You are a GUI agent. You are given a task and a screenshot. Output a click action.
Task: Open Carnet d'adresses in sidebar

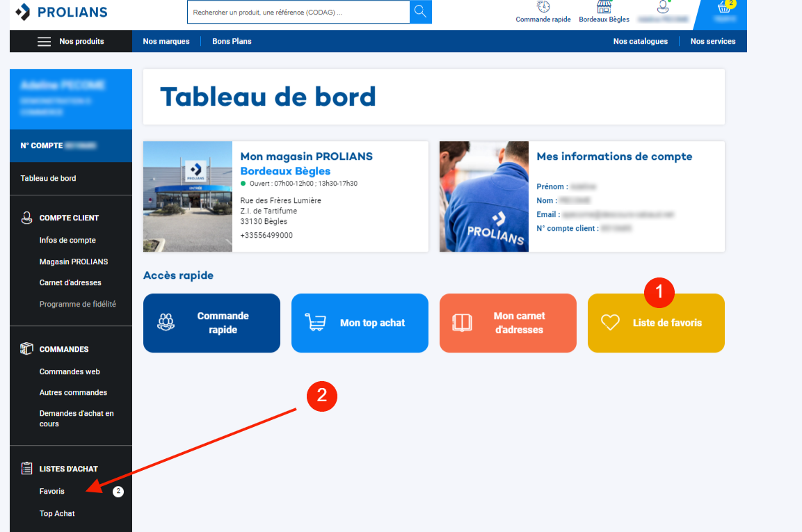pyautogui.click(x=70, y=282)
